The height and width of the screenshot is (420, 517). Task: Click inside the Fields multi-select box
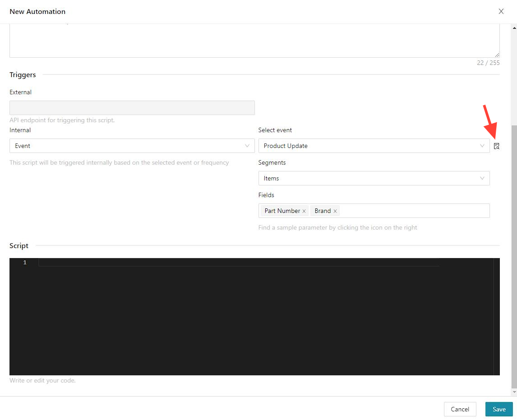[374, 211]
